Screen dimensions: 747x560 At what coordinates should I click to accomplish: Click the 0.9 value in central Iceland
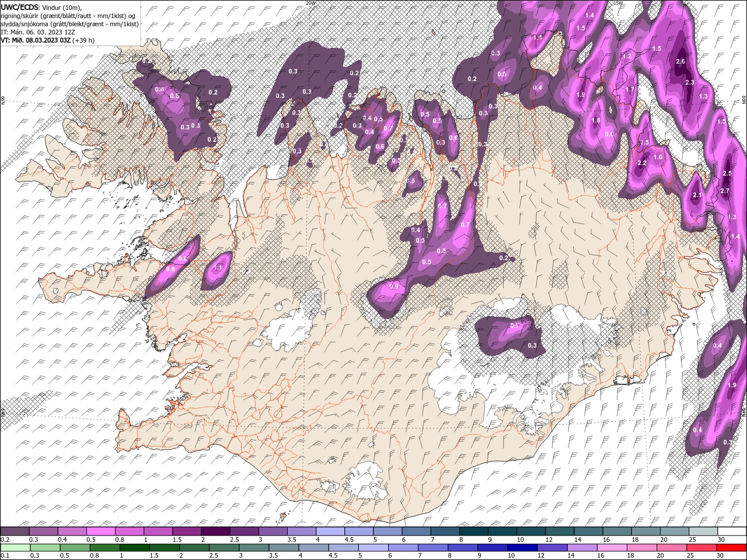(394, 286)
